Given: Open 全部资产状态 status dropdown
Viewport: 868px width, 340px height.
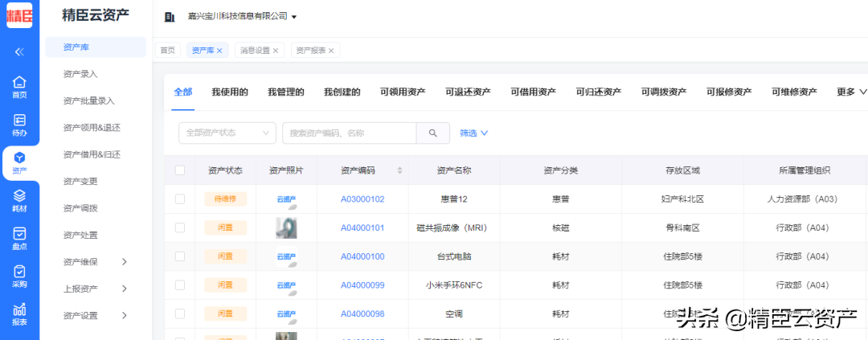Looking at the screenshot, I should (x=227, y=133).
